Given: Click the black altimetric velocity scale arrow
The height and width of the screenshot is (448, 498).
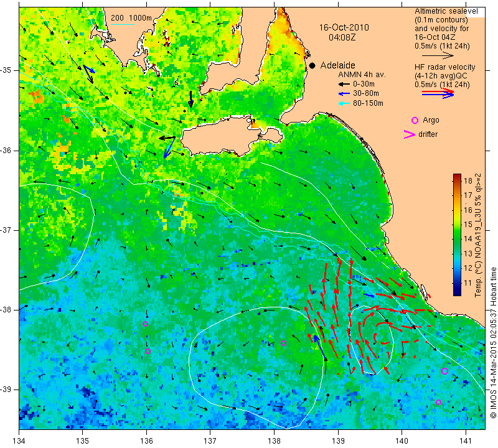Looking at the screenshot, I should pos(438,55).
